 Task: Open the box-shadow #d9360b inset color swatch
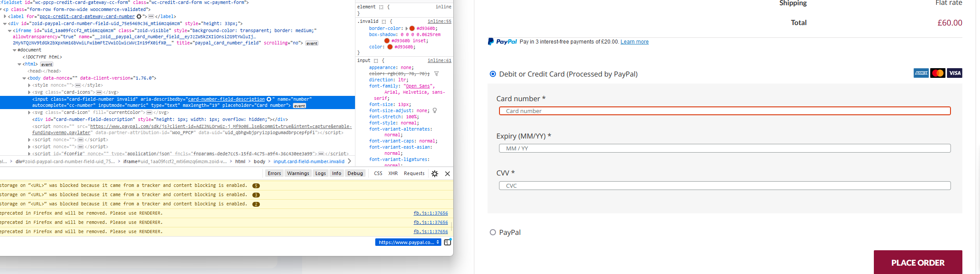point(387,41)
